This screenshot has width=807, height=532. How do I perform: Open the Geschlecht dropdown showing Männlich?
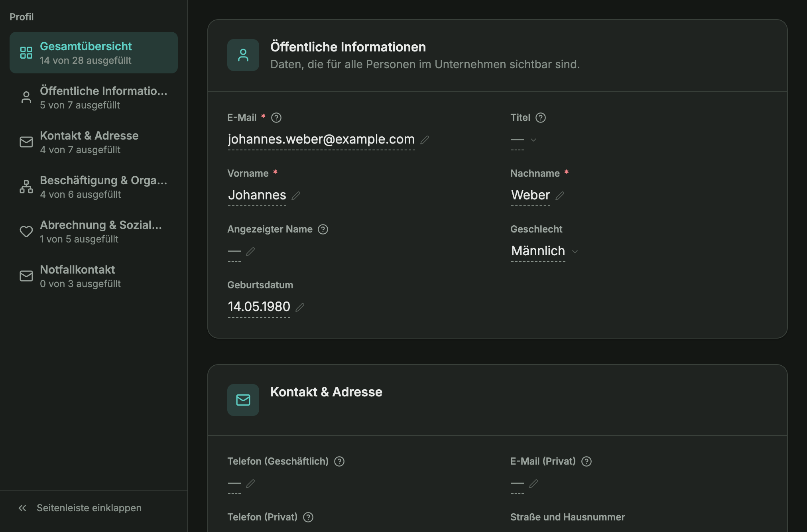point(545,251)
